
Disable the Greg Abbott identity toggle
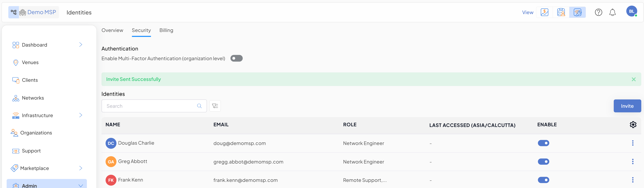point(543,162)
